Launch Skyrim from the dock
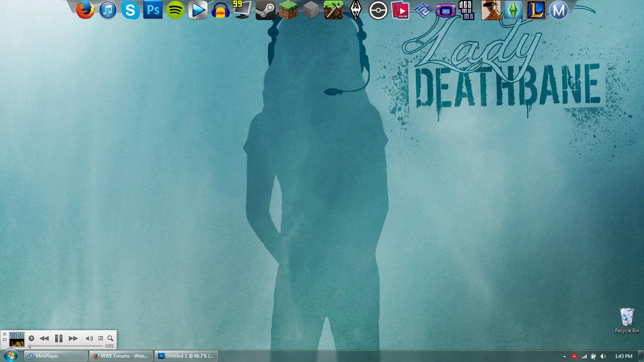The height and width of the screenshot is (362, 644). [x=356, y=10]
